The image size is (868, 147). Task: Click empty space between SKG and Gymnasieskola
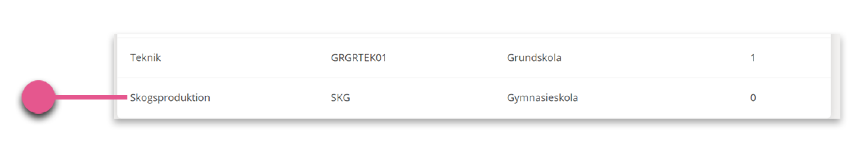coord(428,98)
